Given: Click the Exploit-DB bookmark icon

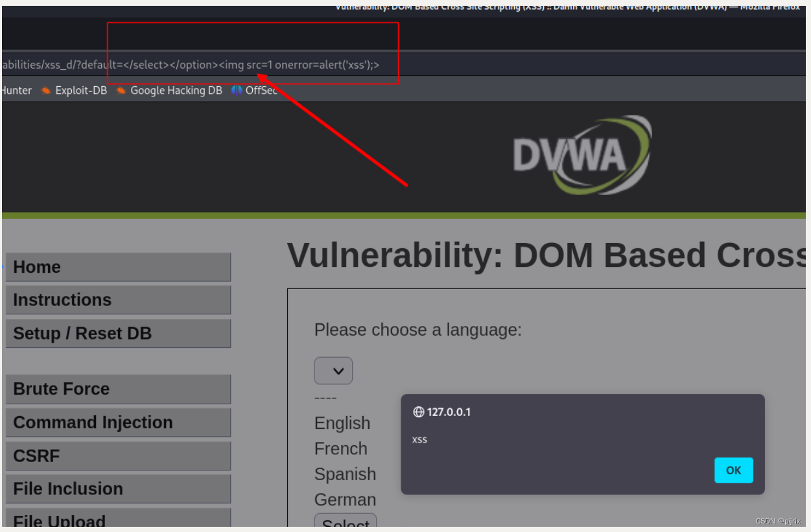Looking at the screenshot, I should pyautogui.click(x=46, y=91).
